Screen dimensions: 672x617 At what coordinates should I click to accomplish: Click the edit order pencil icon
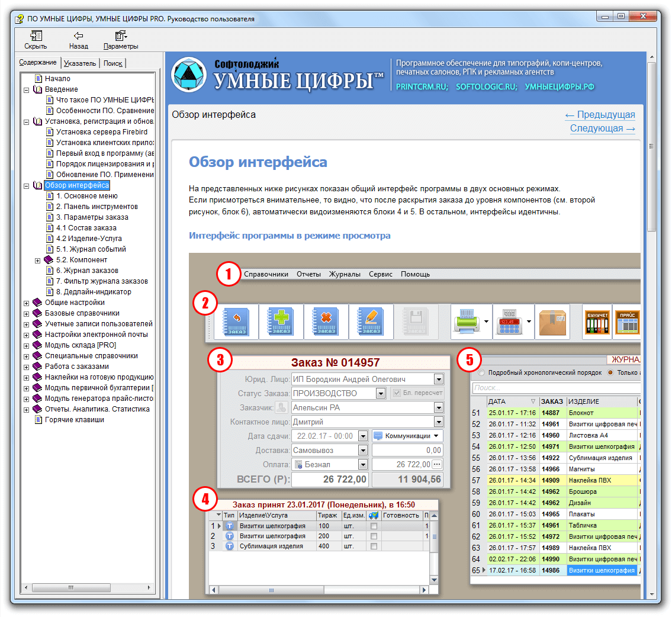[x=371, y=322]
